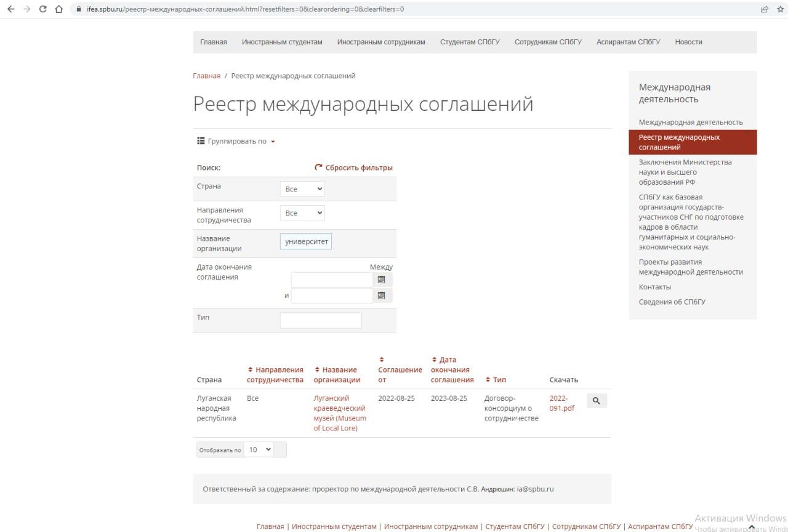Click the 2022-08-25 agreement date cell
Viewport: 788px width, 532px height.
pos(396,398)
